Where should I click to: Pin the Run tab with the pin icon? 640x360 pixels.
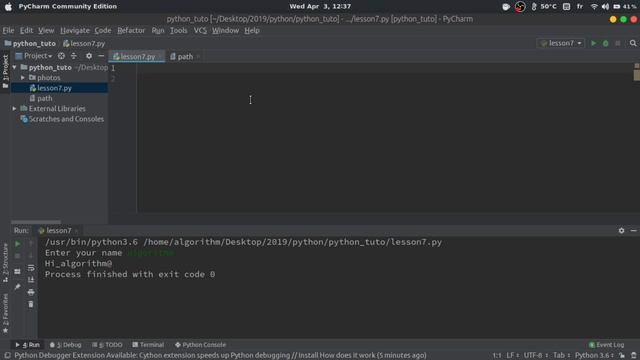(18, 287)
